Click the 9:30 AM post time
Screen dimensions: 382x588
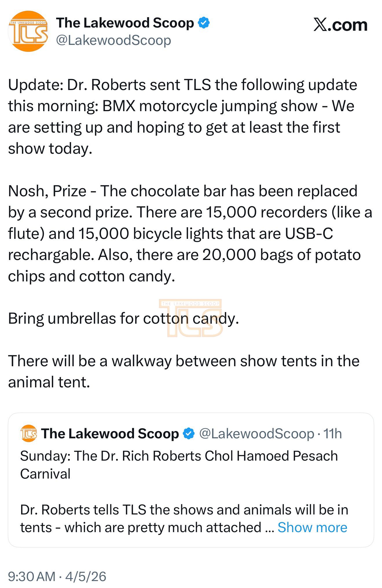[x=32, y=576]
